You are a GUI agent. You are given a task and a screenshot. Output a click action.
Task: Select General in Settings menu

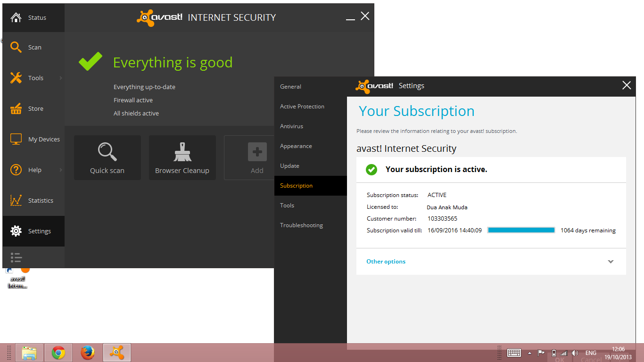[310, 87]
